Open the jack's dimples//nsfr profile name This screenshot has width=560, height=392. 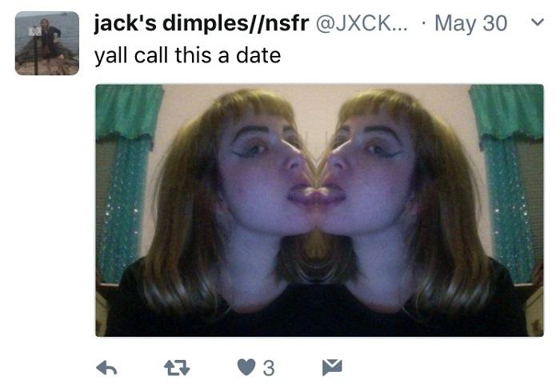tap(202, 23)
